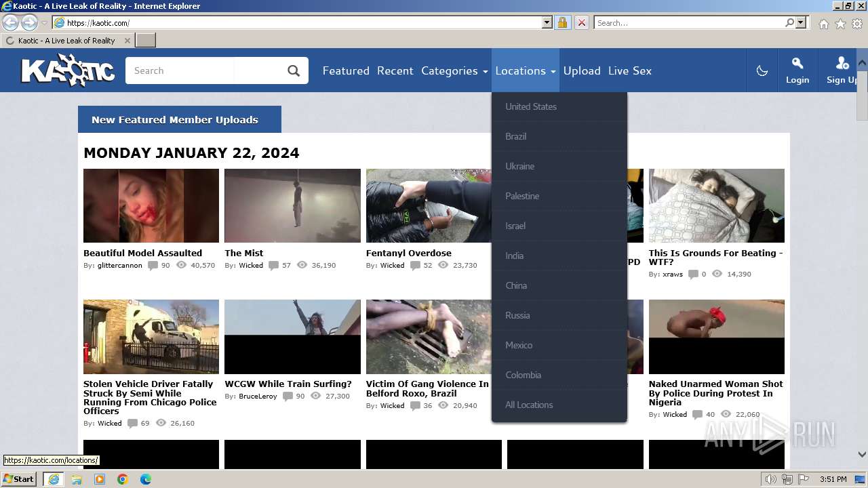868x488 pixels.
Task: Click the security lock icon
Action: click(562, 22)
